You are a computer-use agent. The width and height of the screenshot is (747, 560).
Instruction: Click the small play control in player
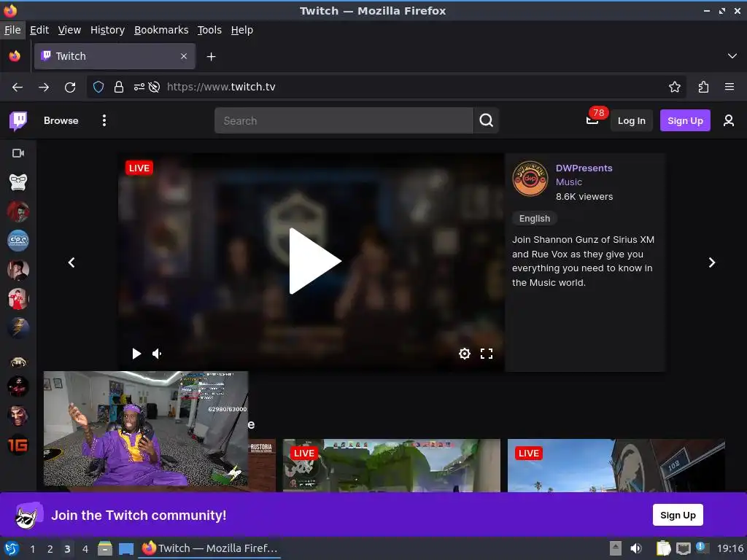coord(136,354)
